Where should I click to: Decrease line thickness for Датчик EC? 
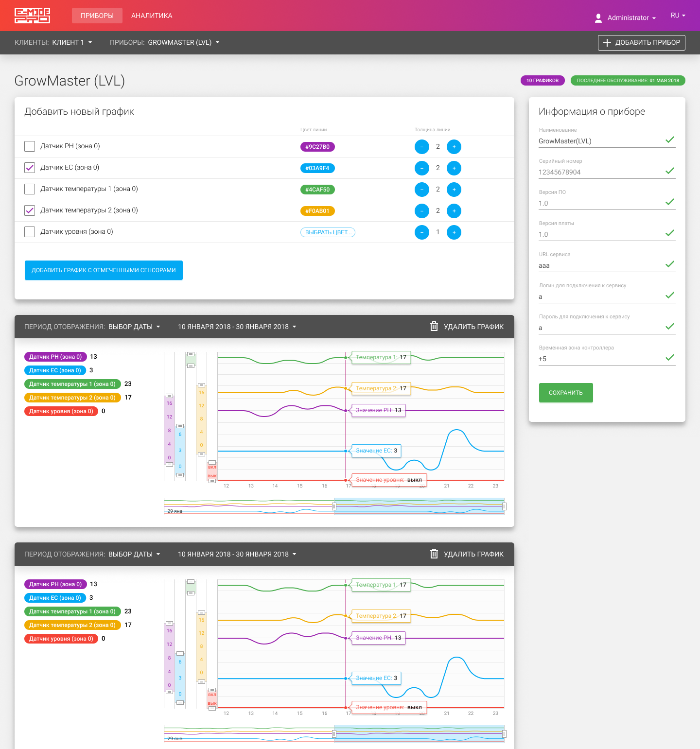point(422,168)
